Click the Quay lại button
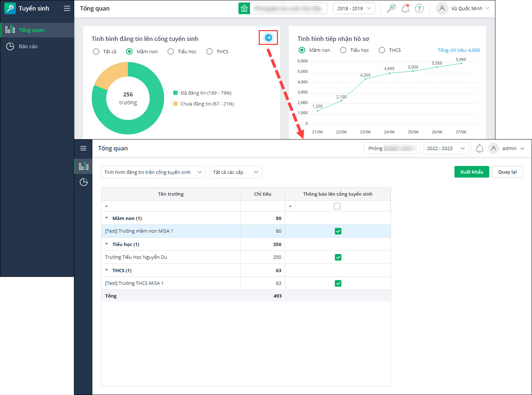532x395 pixels. (x=507, y=172)
